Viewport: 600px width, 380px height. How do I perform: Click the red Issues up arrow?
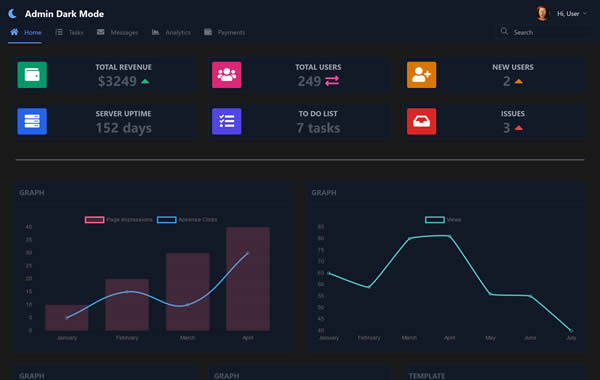(x=518, y=128)
